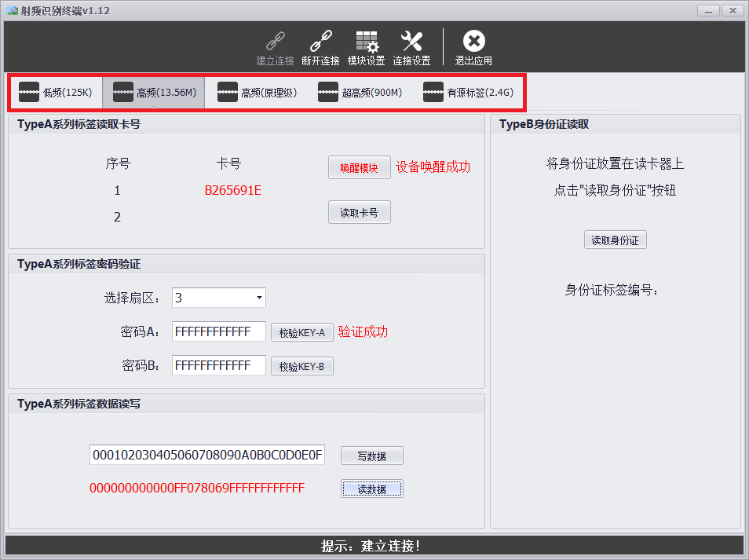Click the 唤醒模块 wake module button
Viewport: 749px width, 560px height.
(x=359, y=167)
